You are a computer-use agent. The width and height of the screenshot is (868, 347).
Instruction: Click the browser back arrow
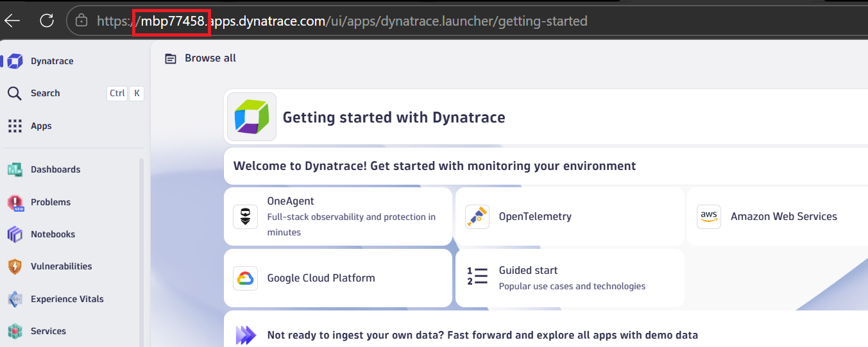pos(12,21)
